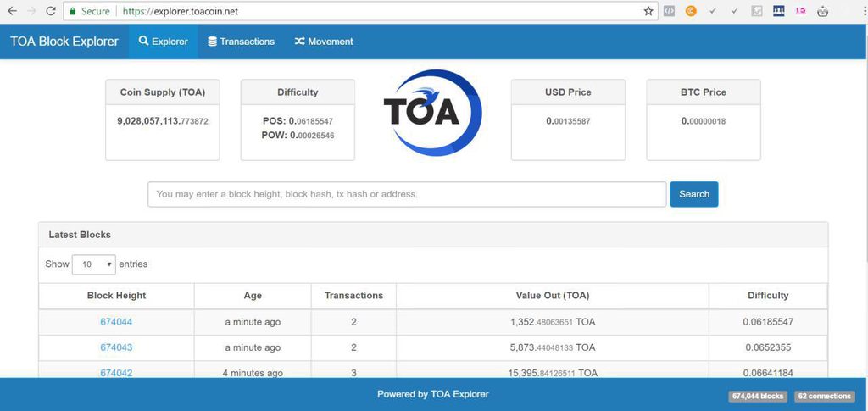The width and height of the screenshot is (868, 411).
Task: Click the browser forward arrow
Action: click(x=31, y=11)
